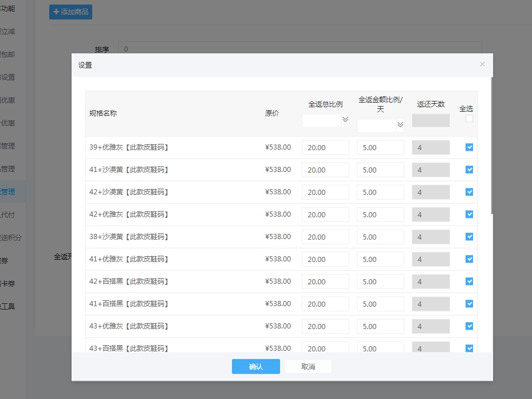
Task: Edit 全返金额比例 5.00 for 41+优雅灰 row
Action: 380,260
